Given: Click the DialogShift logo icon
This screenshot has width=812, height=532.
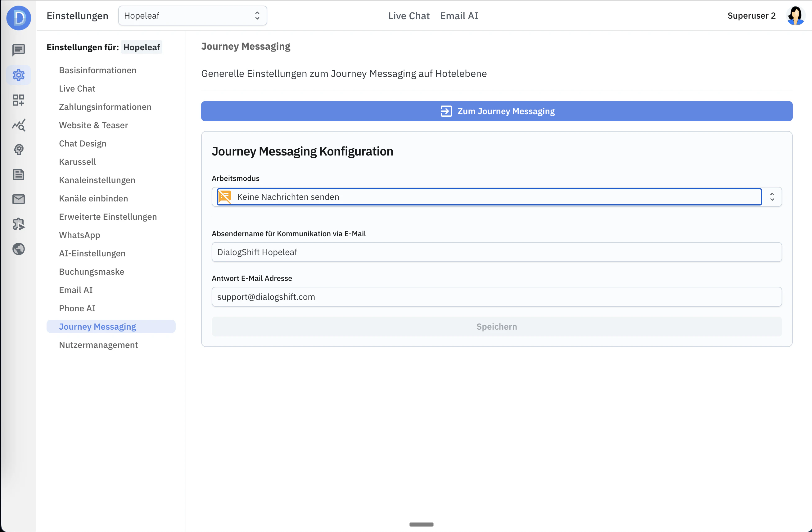Looking at the screenshot, I should click(18, 18).
